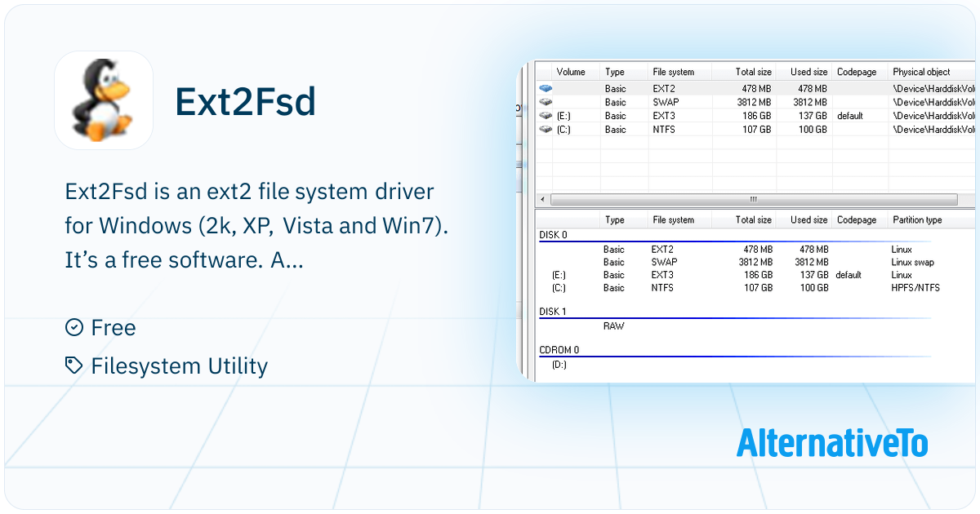The image size is (980, 514).
Task: Select NTFS row in top volume list
Action: click(x=755, y=130)
